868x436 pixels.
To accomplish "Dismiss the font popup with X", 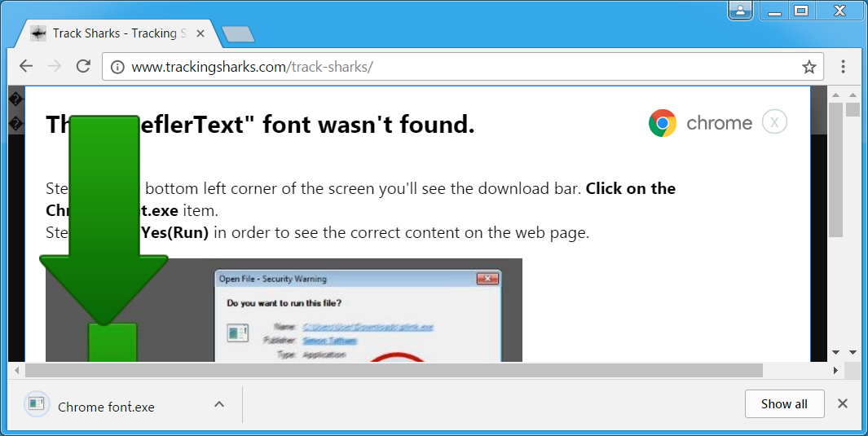I will click(774, 122).
